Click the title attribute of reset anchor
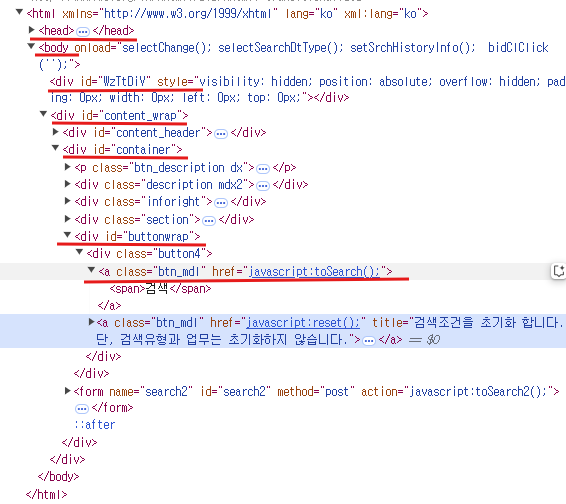Screen dimensions: 566x504 tap(329, 331)
